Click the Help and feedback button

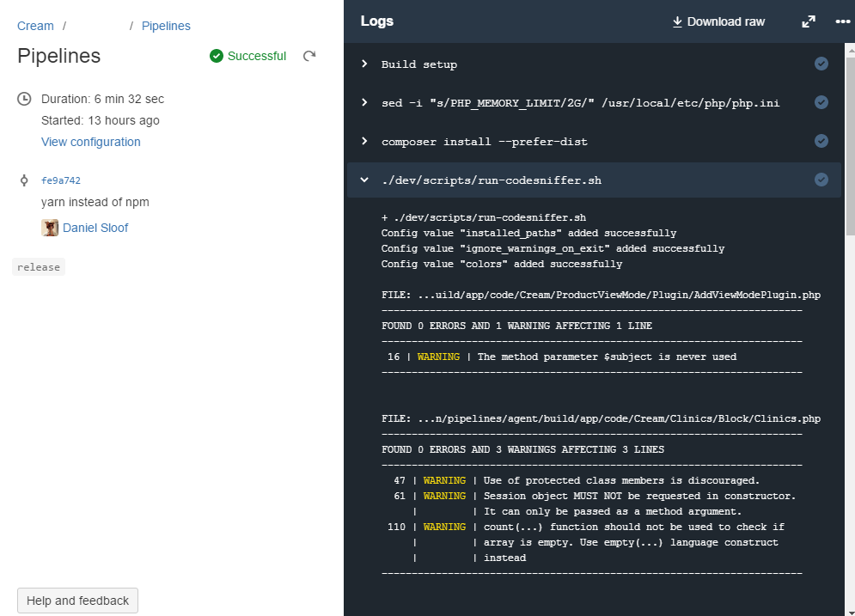pos(77,601)
